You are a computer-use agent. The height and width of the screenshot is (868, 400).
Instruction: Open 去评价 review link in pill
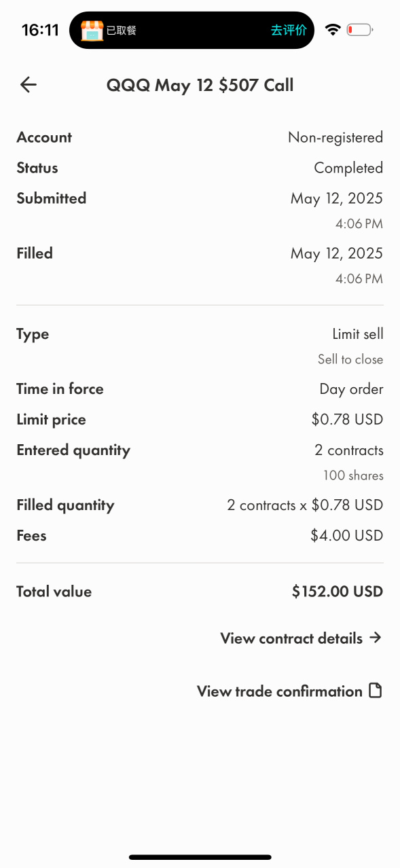coord(289,30)
